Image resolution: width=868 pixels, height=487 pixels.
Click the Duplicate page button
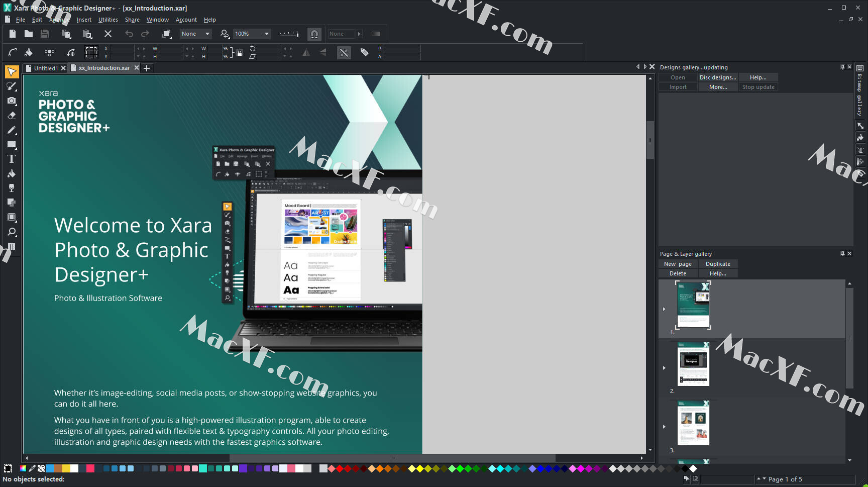[x=718, y=264]
